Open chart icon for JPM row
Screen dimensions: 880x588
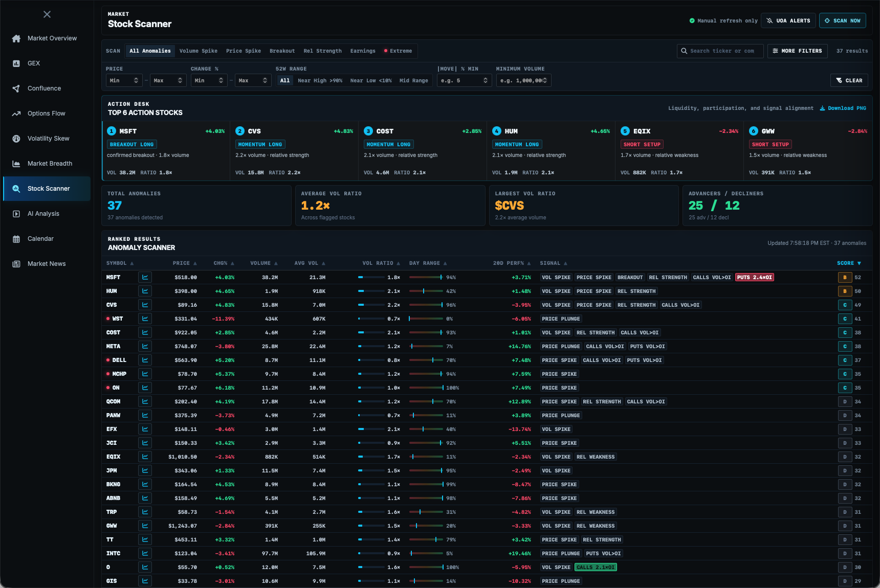pos(145,470)
